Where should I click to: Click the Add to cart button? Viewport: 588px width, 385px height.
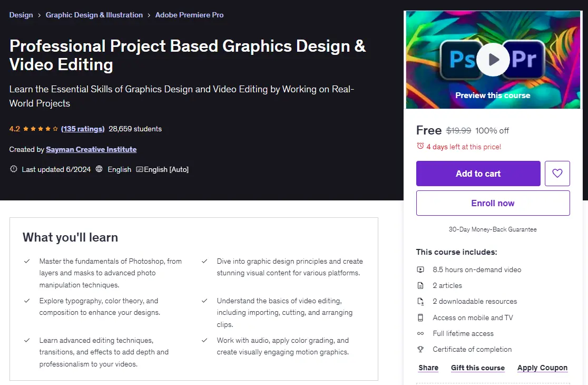pyautogui.click(x=478, y=174)
